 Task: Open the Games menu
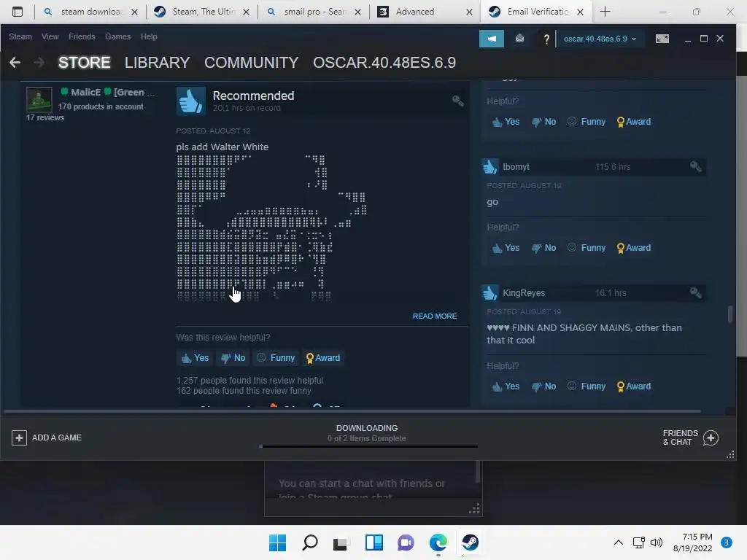(117, 36)
